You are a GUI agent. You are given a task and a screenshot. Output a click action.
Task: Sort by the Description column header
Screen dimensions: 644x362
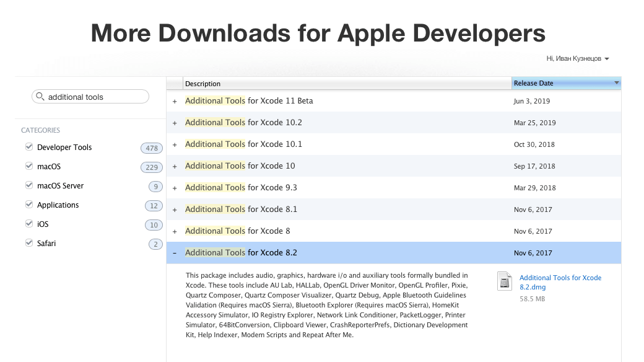[x=347, y=84]
